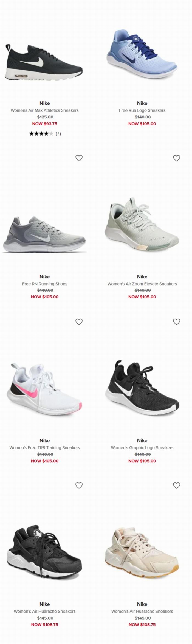Select Women's Air Zoom Elevate Sneakers title
The width and height of the screenshot is (192, 644).
(x=142, y=284)
